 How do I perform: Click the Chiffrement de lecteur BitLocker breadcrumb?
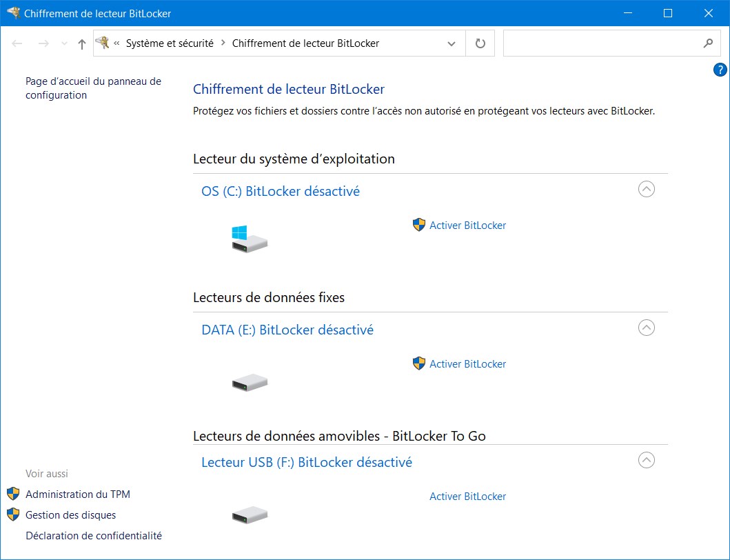point(305,43)
